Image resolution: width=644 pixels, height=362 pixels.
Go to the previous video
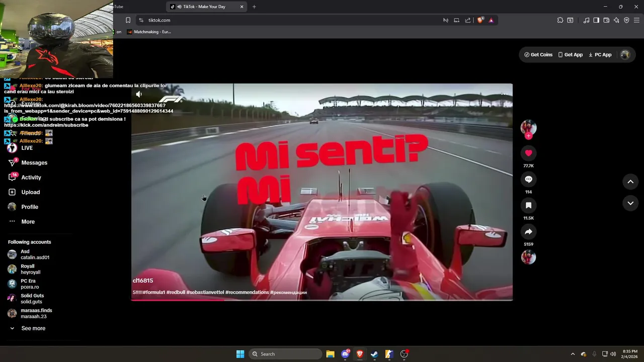[630, 182]
